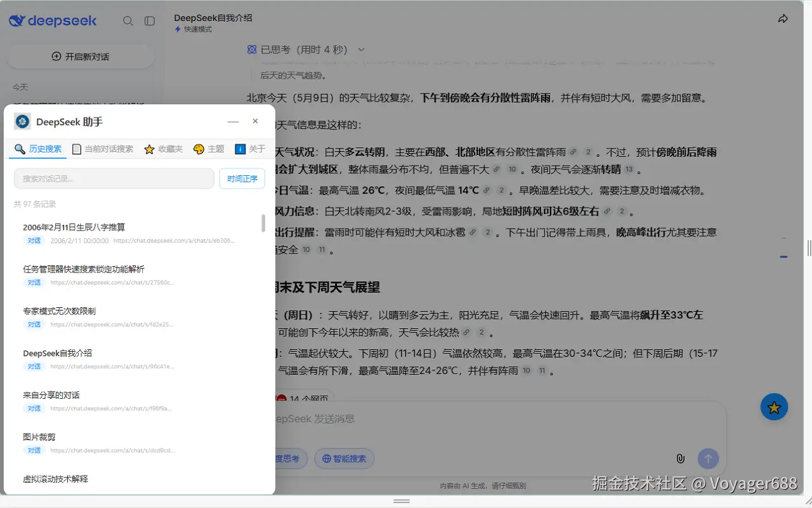This screenshot has height=508, width=812.
Task: Focus the 搜索对话记录 input field
Action: click(x=114, y=178)
